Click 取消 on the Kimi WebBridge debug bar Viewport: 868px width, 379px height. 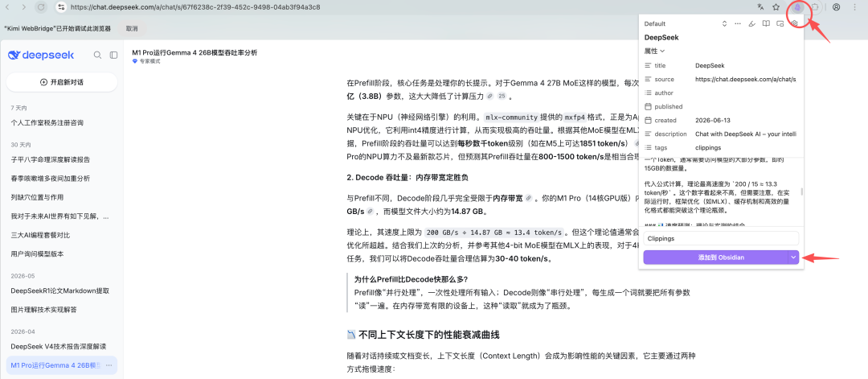coord(132,28)
